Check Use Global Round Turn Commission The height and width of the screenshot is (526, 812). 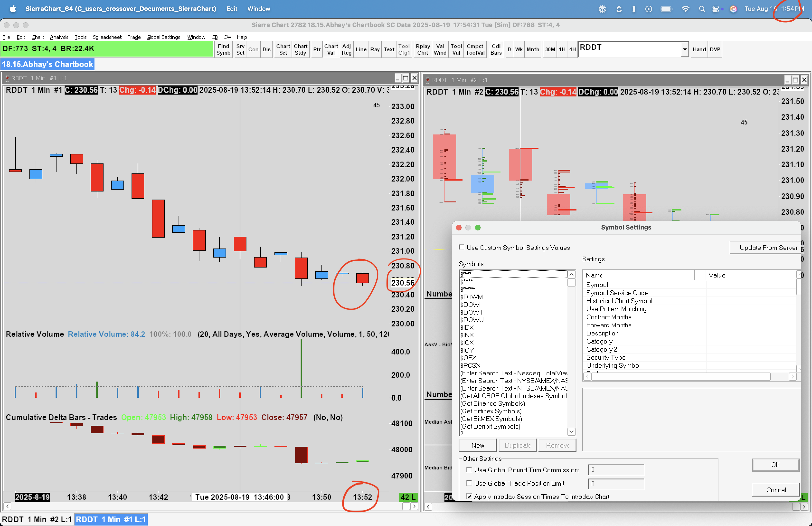[469, 470]
